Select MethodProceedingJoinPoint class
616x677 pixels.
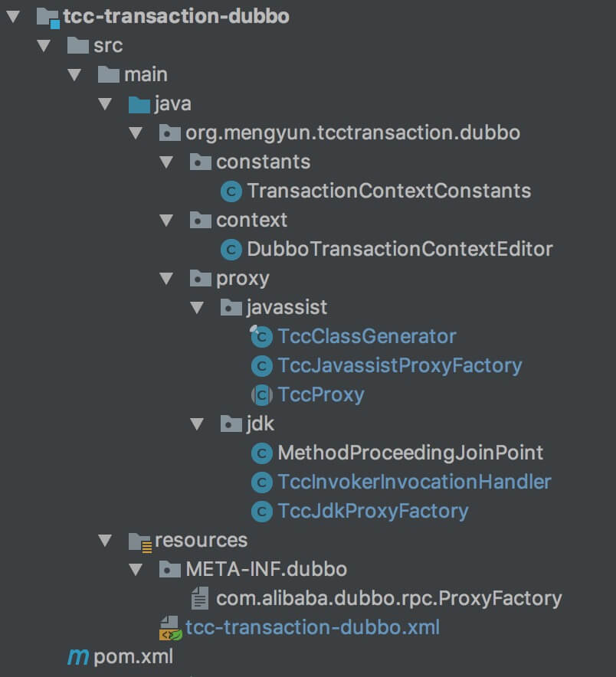411,453
